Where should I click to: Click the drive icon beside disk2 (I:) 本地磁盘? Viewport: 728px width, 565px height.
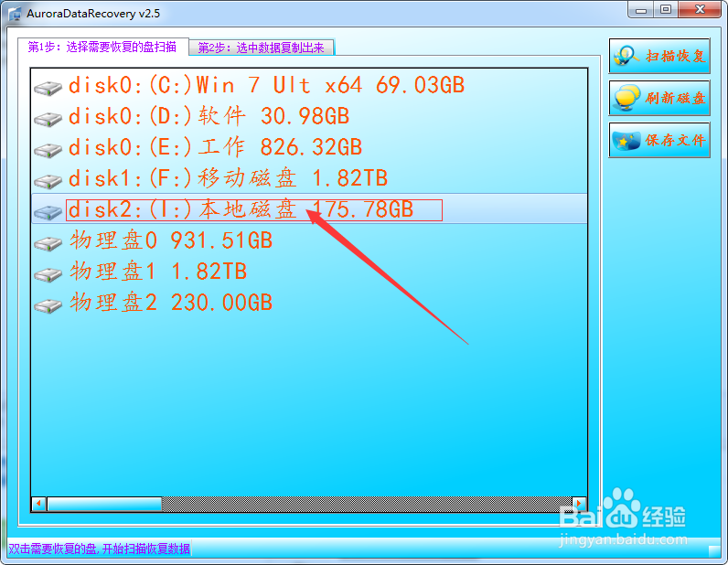(x=48, y=212)
